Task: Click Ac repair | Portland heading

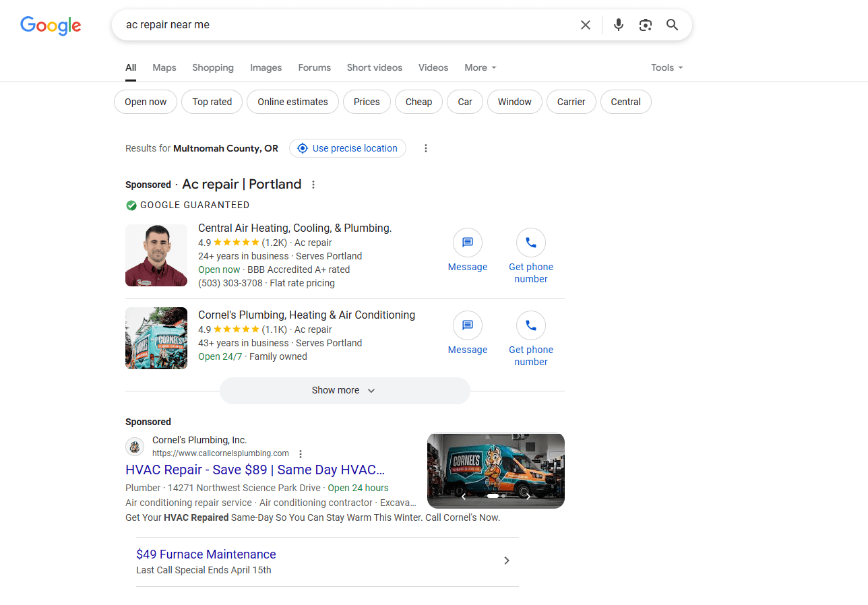Action: click(x=242, y=185)
